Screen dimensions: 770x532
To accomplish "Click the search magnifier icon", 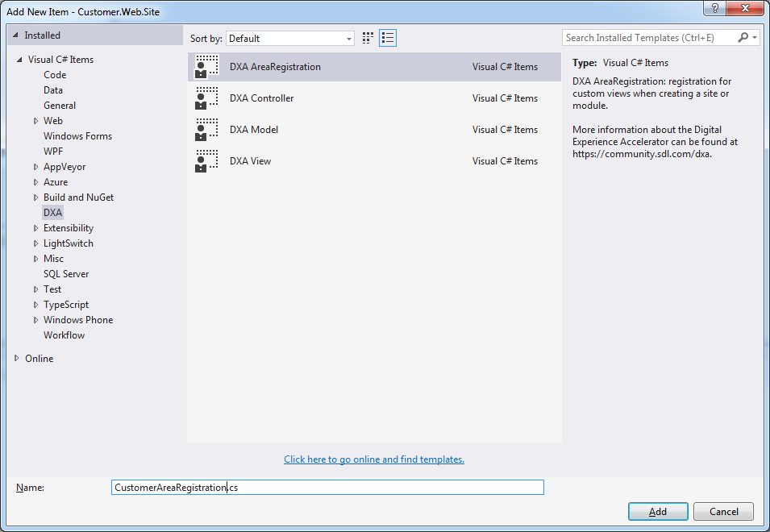I will pos(743,38).
